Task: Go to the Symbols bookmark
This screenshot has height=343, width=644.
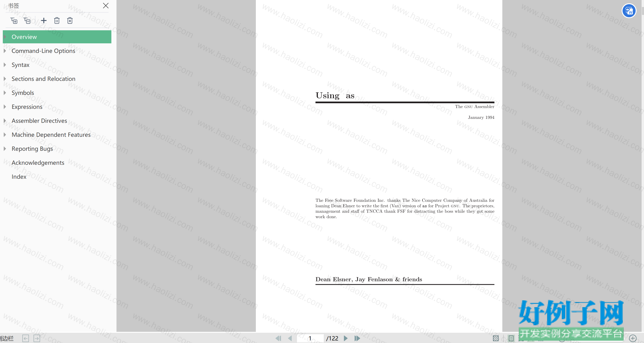Action: point(23,93)
